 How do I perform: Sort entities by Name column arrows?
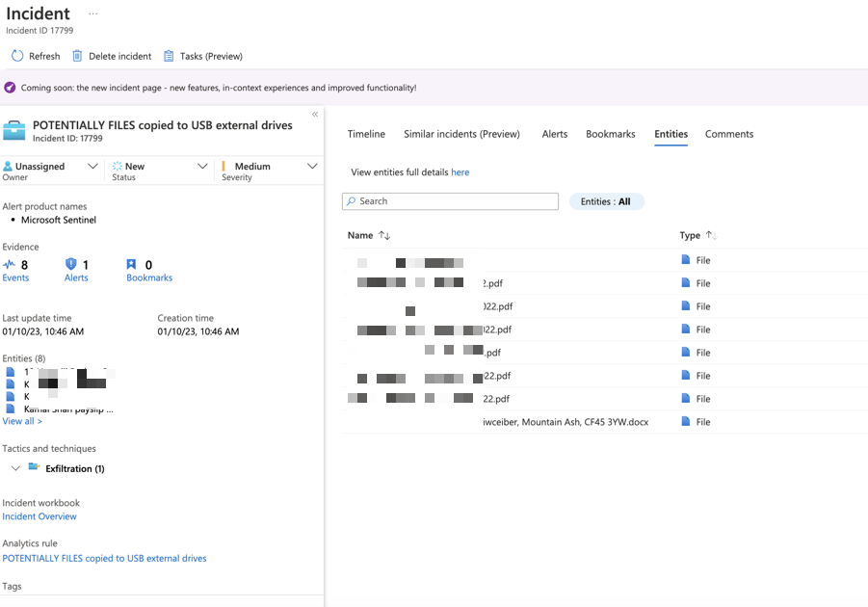pyautogui.click(x=384, y=235)
